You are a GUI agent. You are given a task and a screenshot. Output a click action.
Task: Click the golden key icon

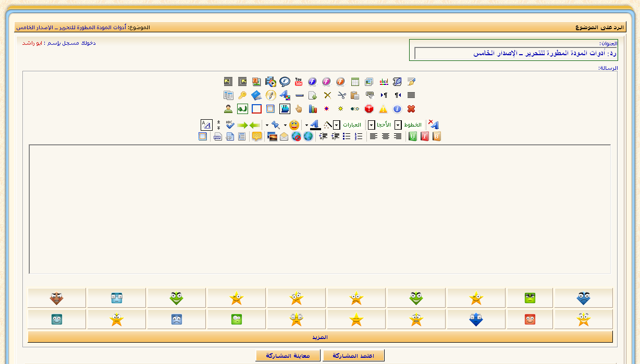point(242,95)
